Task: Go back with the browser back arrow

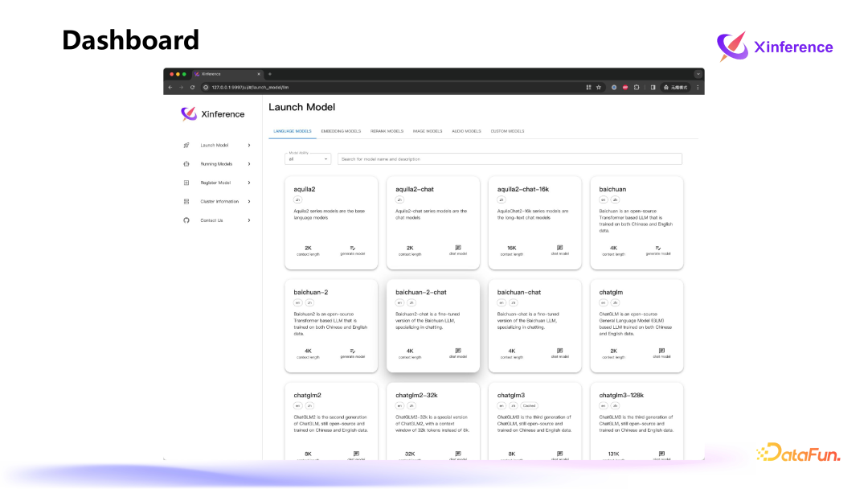Action: click(x=170, y=88)
